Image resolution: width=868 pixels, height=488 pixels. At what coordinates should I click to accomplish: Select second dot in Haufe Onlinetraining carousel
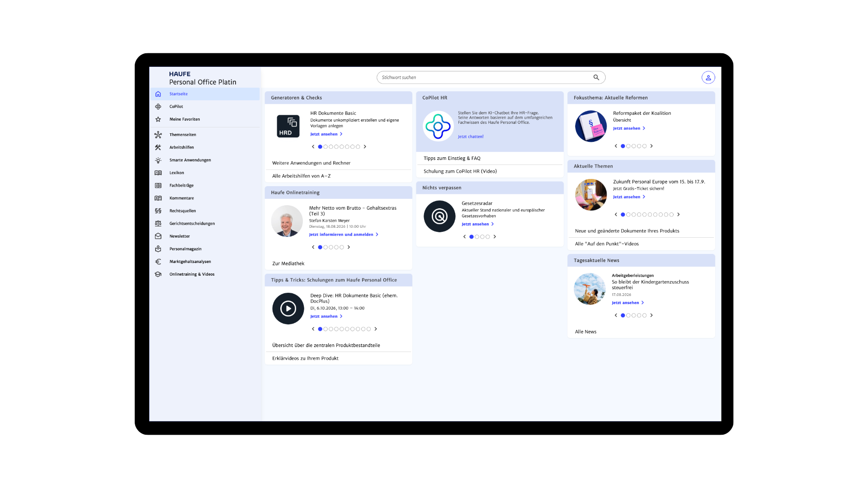pyautogui.click(x=325, y=247)
